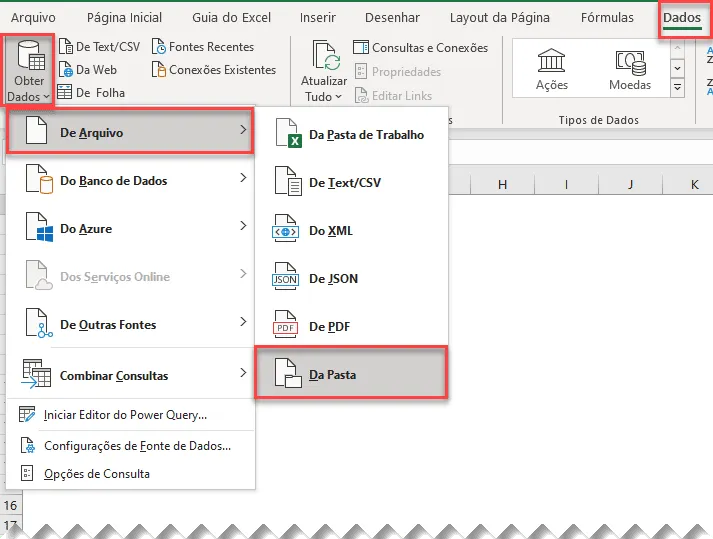Open the Guia do Excel tab
713x539 pixels.
point(231,18)
